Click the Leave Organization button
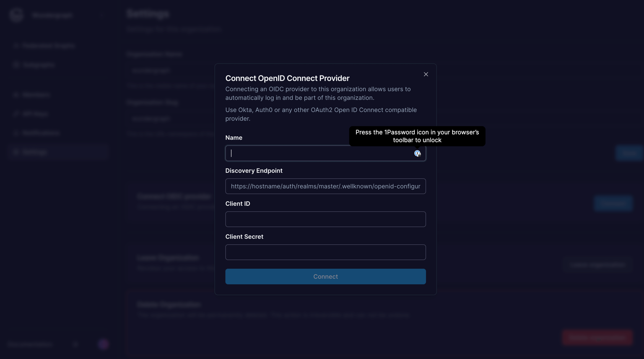This screenshot has height=359, width=644. pos(597,264)
